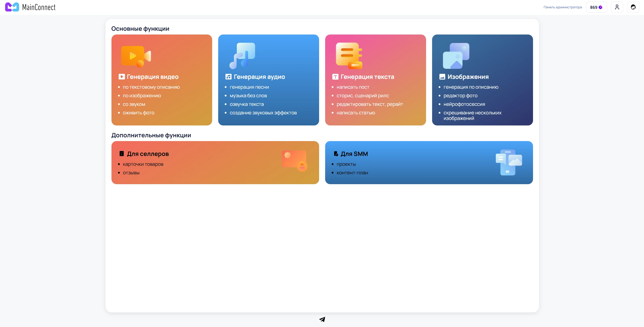644x327 pixels.
Task: Click the support headset icon
Action: [633, 7]
